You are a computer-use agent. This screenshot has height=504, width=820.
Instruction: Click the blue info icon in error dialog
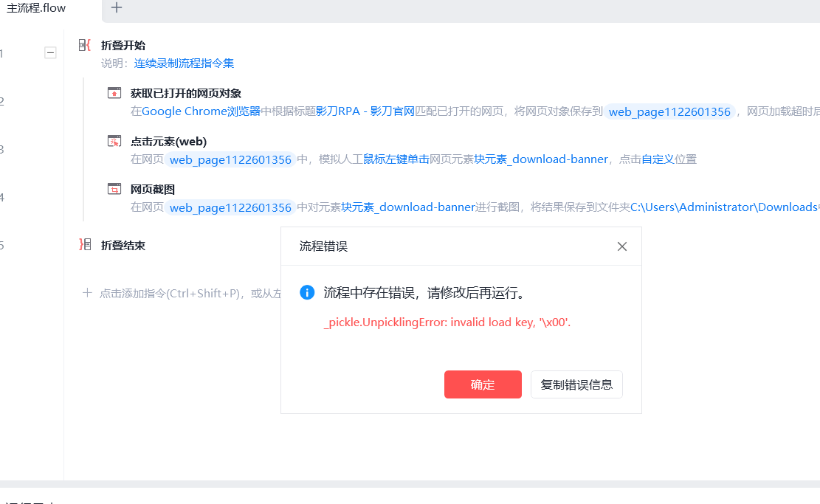307,292
